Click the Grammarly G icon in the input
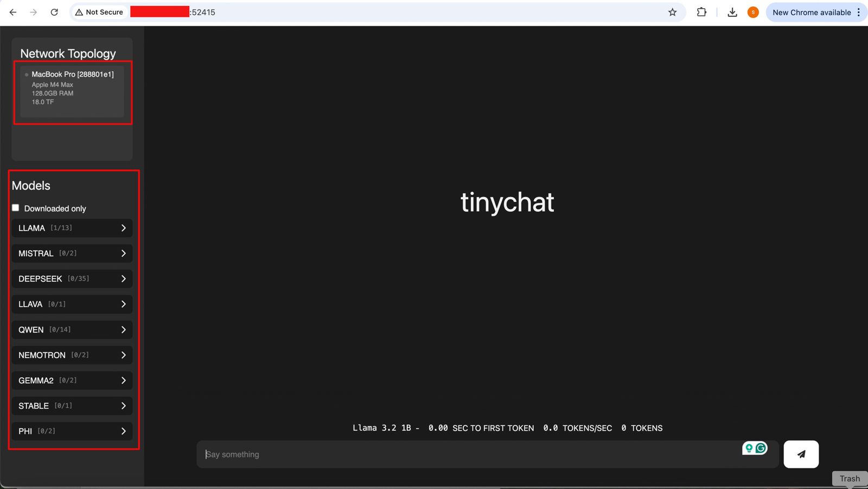 761,448
